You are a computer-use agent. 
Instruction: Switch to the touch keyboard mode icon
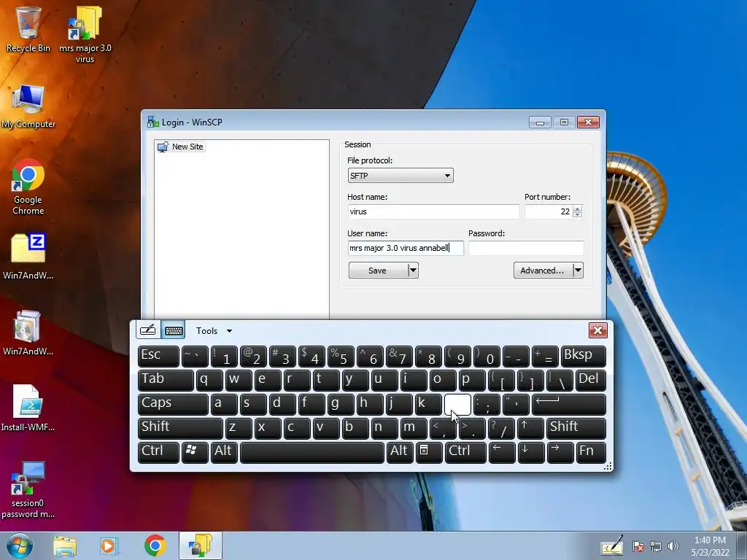pyautogui.click(x=174, y=330)
